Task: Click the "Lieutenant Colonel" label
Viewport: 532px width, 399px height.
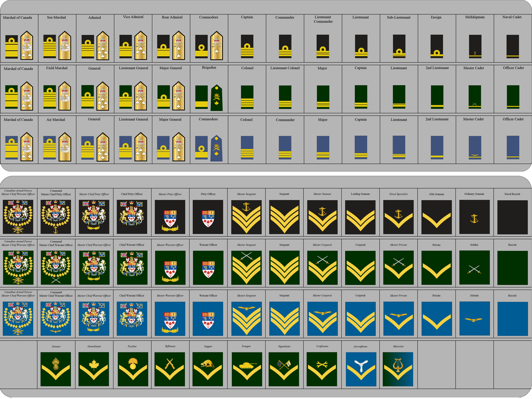Action: 285,68
